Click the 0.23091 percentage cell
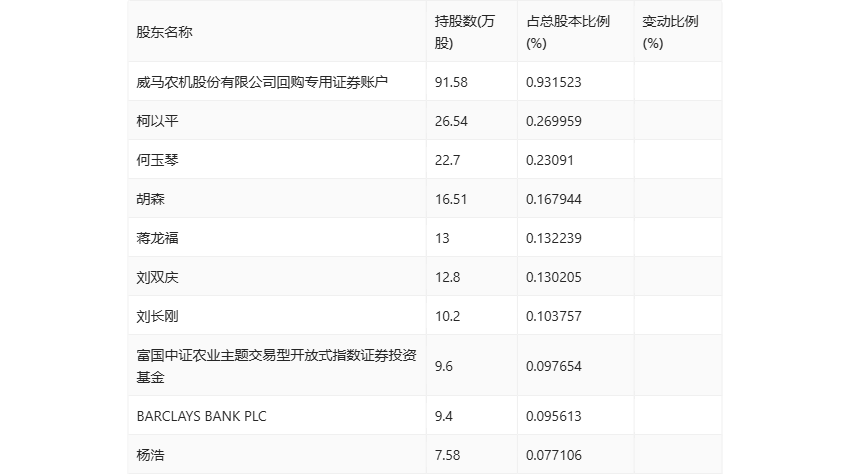Image resolution: width=850 pixels, height=474 pixels. tap(550, 160)
